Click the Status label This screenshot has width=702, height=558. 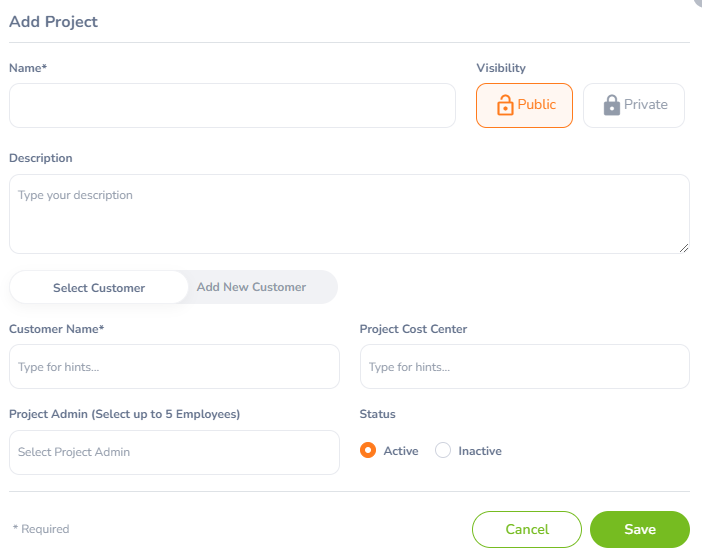(377, 414)
